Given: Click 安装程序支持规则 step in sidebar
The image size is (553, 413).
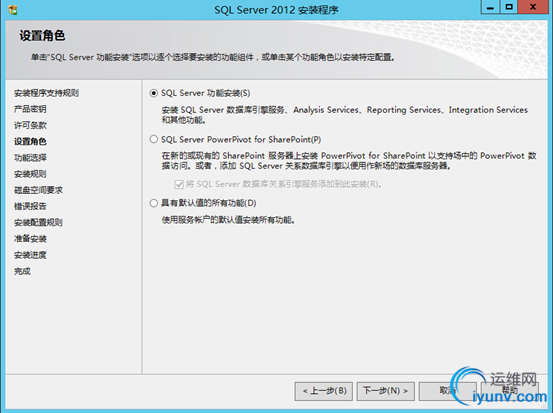Looking at the screenshot, I should tap(46, 93).
